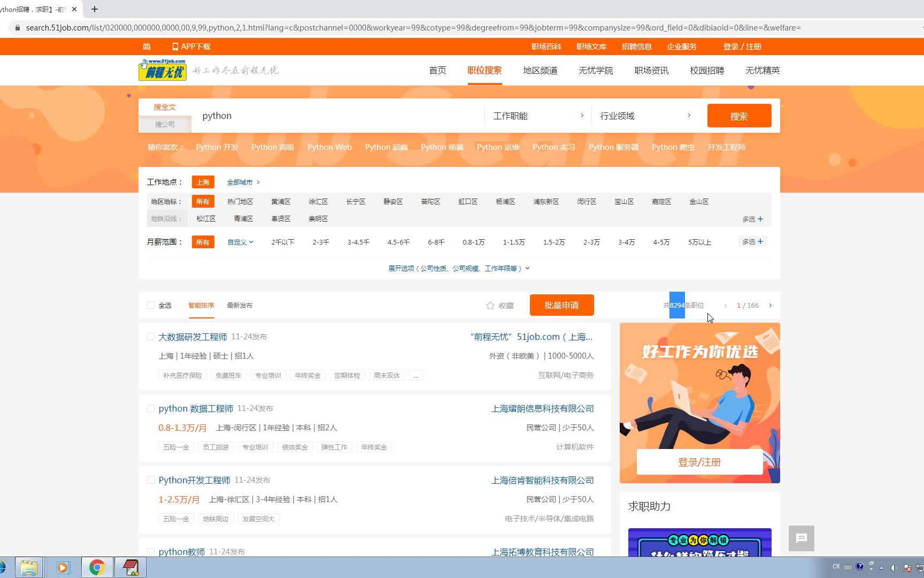Expand 全部城市 city selector

[243, 182]
